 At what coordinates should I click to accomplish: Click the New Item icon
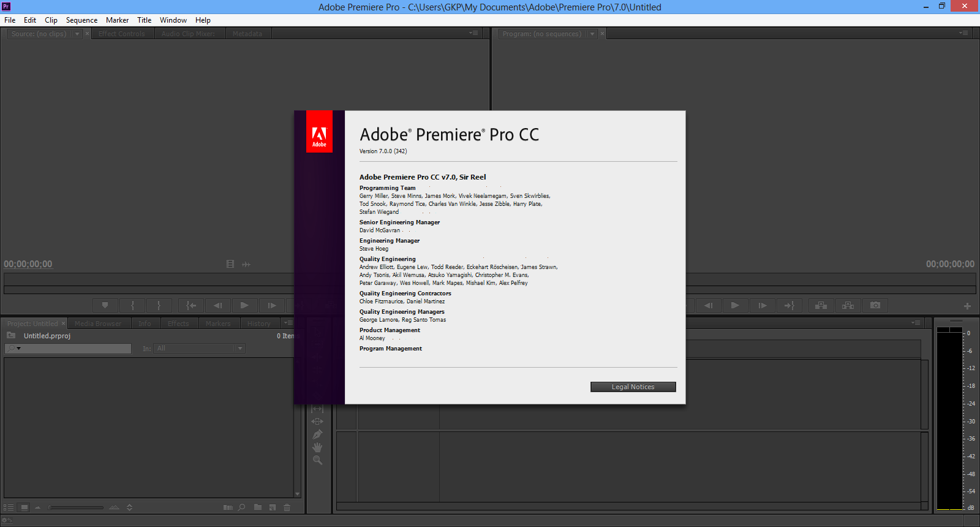click(273, 507)
